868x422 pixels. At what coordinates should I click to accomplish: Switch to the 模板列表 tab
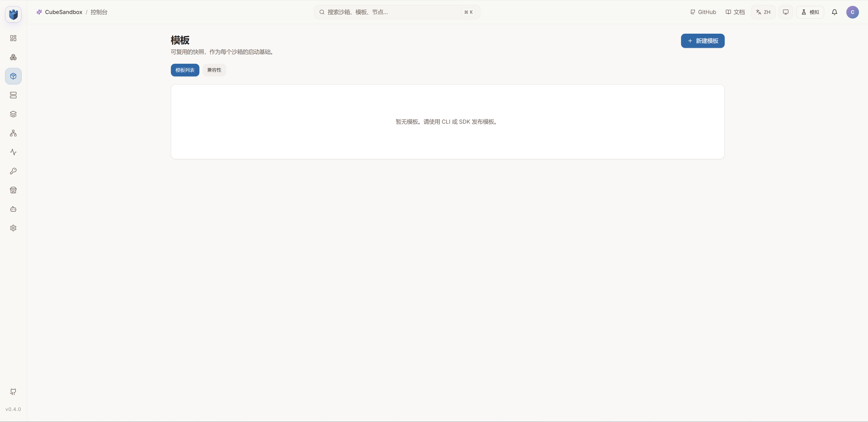[x=185, y=70]
